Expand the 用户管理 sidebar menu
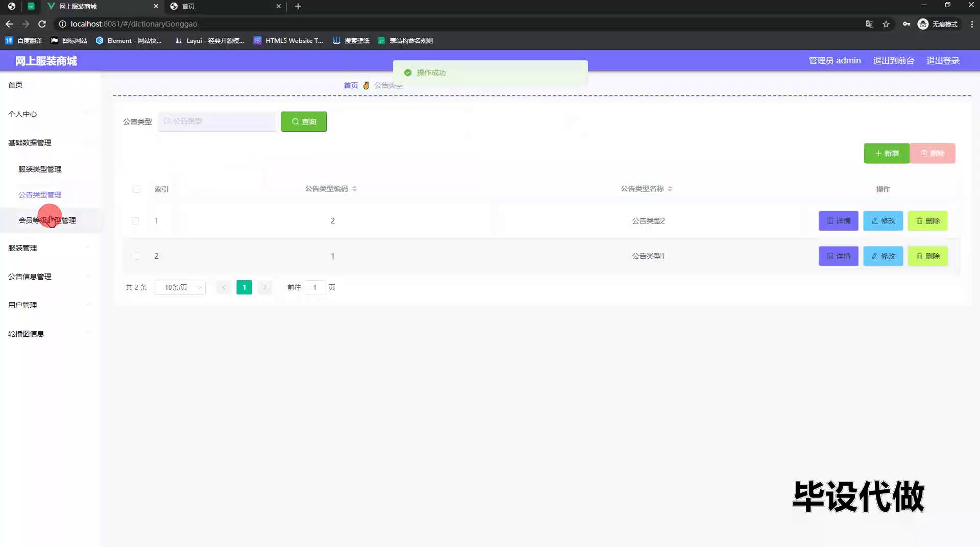Screen dimensions: 980x547 pyautogui.click(x=23, y=305)
